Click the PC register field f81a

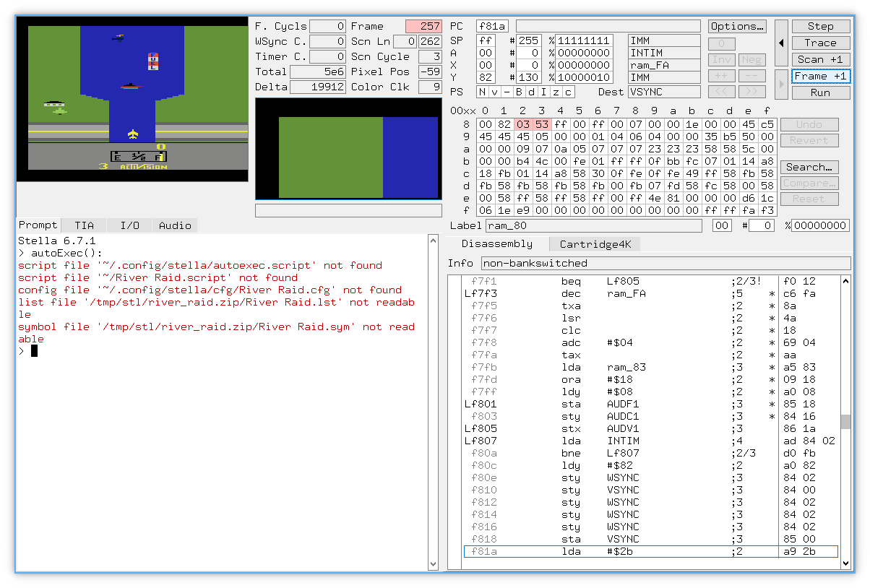tap(492, 26)
